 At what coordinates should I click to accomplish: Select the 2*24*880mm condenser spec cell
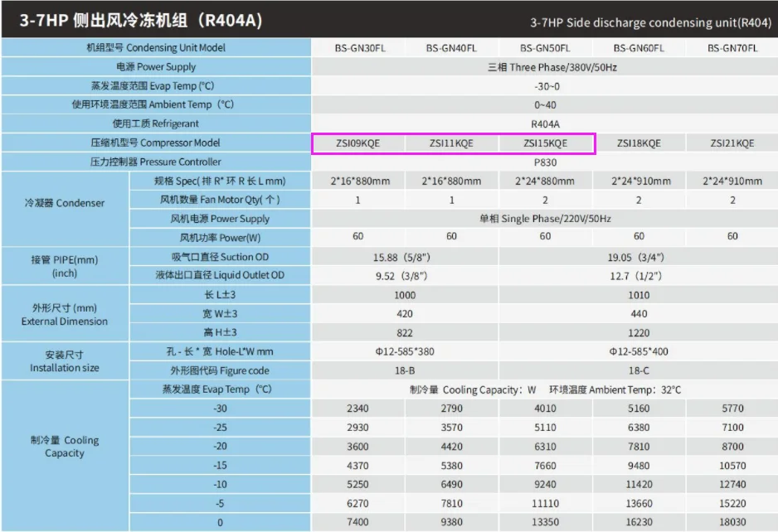545,181
